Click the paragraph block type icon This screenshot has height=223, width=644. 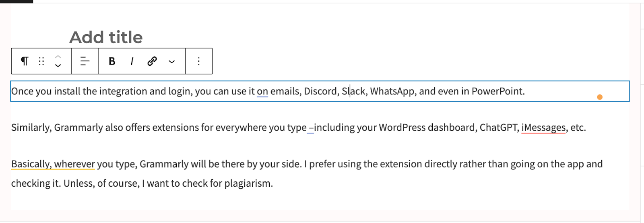tap(25, 61)
